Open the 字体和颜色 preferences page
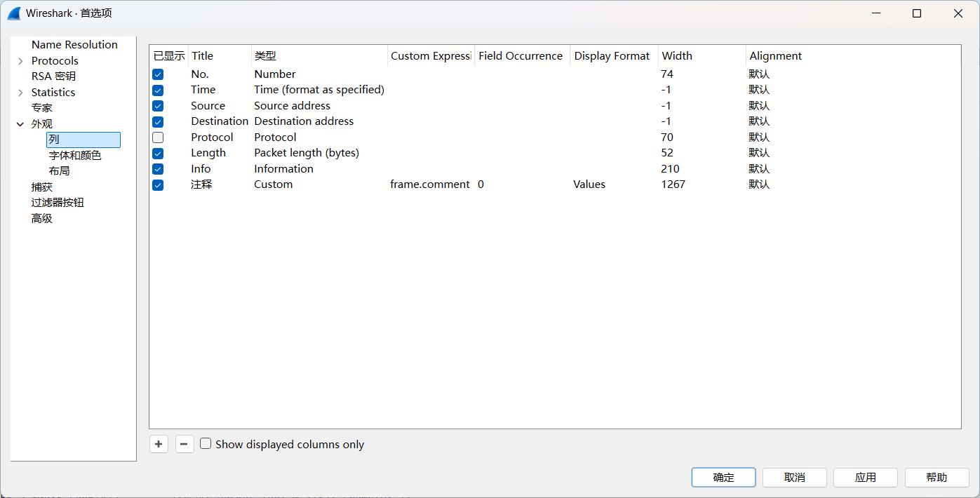 coord(75,156)
